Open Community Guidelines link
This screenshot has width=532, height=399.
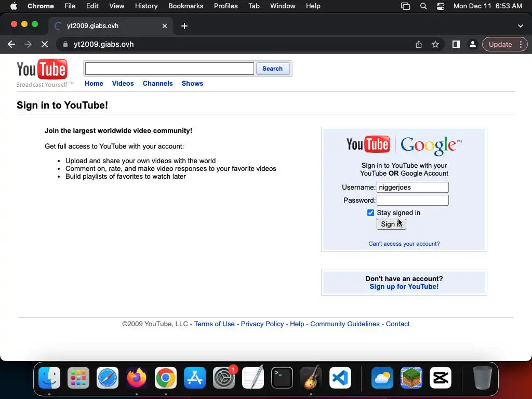pyautogui.click(x=345, y=324)
